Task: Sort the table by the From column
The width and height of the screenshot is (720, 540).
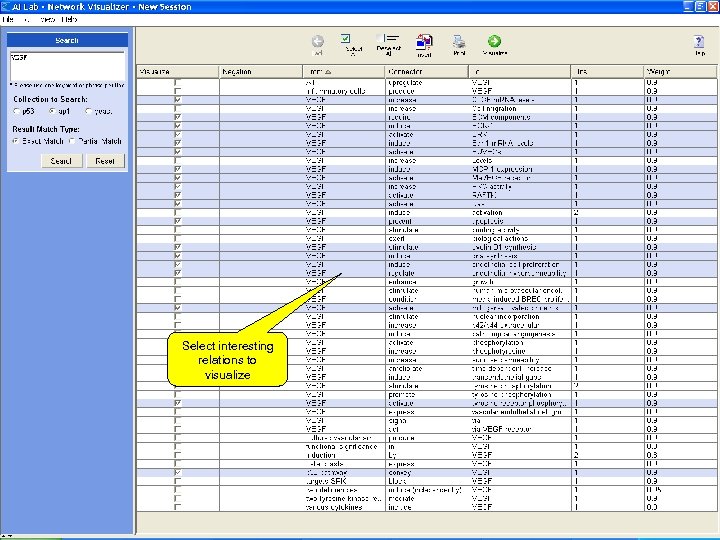Action: [343, 72]
